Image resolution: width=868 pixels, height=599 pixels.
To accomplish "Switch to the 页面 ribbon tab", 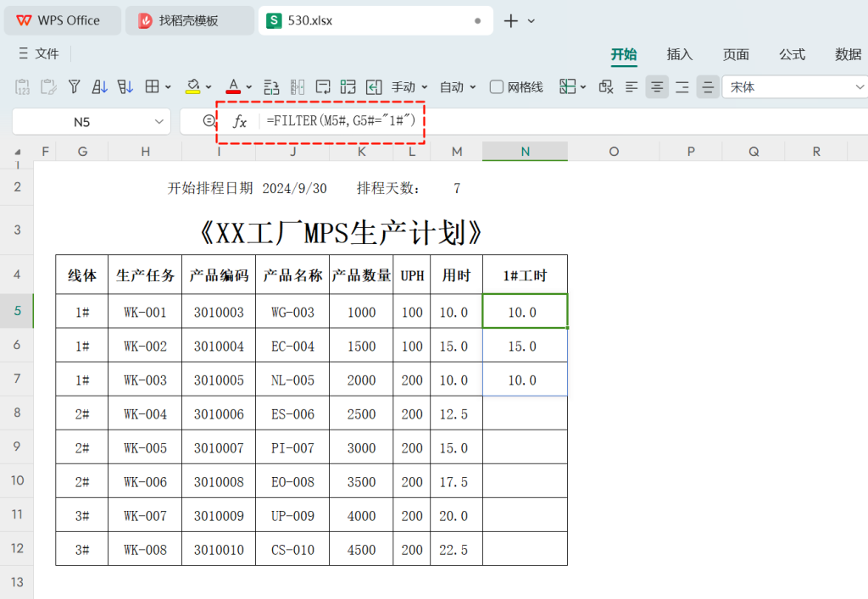I will (736, 54).
